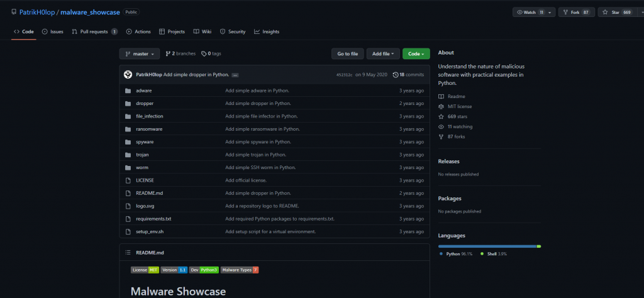Viewport: 644px width, 298px height.
Task: Open the master branch dropdown
Action: [139, 54]
